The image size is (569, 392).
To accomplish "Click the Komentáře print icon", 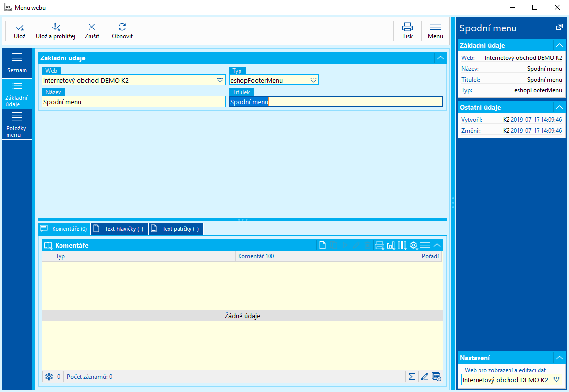I will (379, 245).
